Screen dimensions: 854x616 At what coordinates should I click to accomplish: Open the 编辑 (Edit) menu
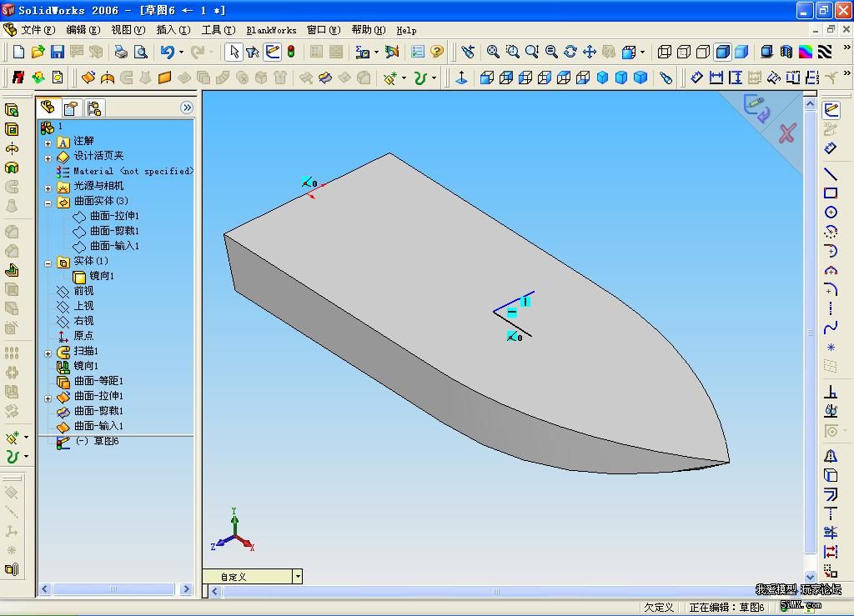pyautogui.click(x=83, y=30)
